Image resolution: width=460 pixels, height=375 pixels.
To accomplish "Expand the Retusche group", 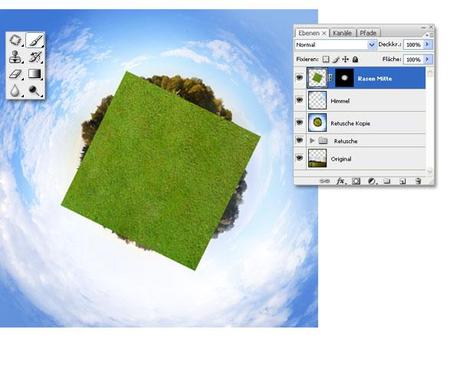I will tap(312, 141).
